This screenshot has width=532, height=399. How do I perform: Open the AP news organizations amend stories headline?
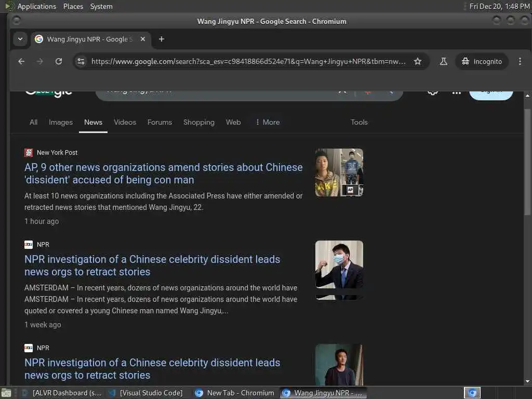click(x=163, y=174)
